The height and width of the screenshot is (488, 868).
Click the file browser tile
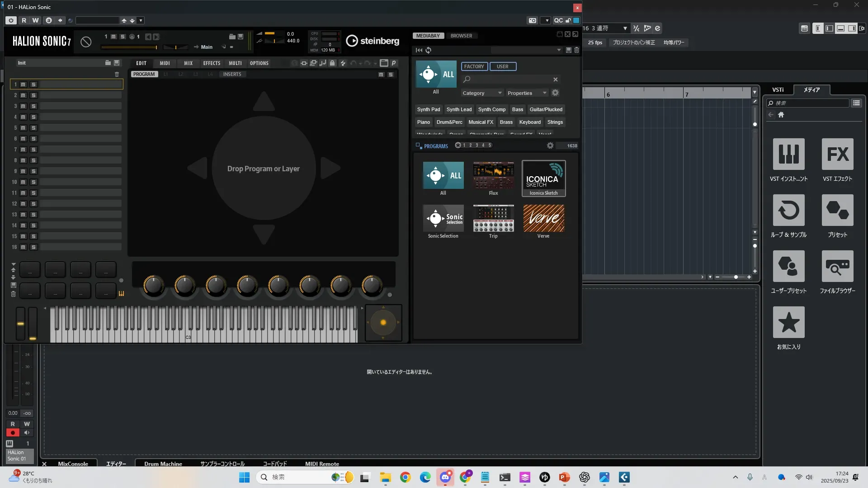point(837,266)
